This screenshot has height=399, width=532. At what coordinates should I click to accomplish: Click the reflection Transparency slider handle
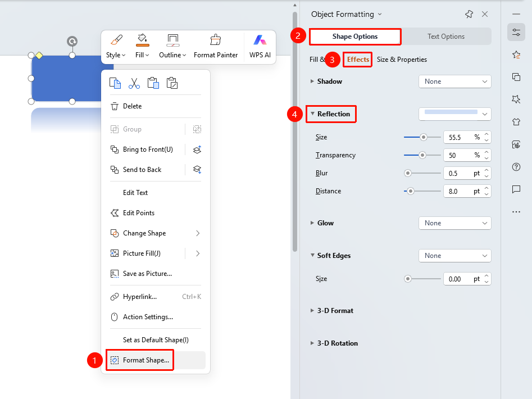click(x=422, y=155)
